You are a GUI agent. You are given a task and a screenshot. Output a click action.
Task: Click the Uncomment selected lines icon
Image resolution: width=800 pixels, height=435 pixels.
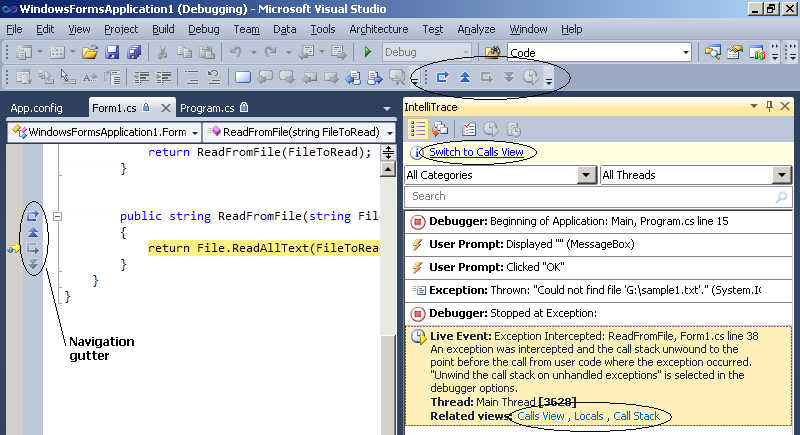click(214, 78)
